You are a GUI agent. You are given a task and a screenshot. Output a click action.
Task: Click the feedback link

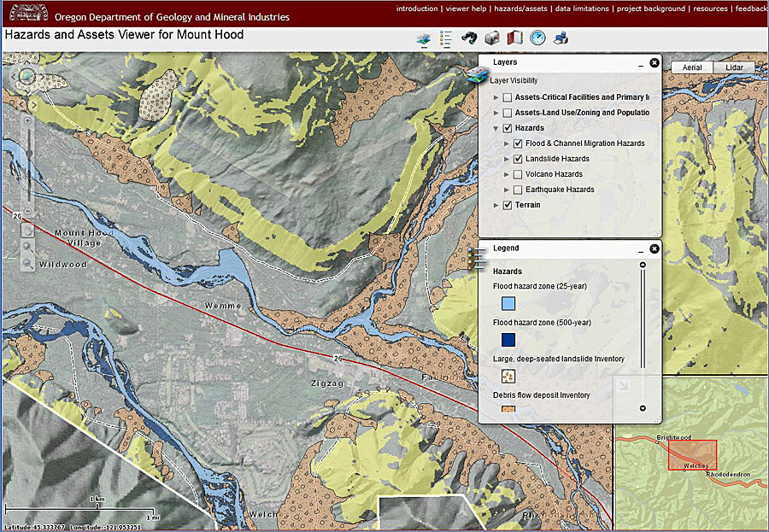[749, 9]
